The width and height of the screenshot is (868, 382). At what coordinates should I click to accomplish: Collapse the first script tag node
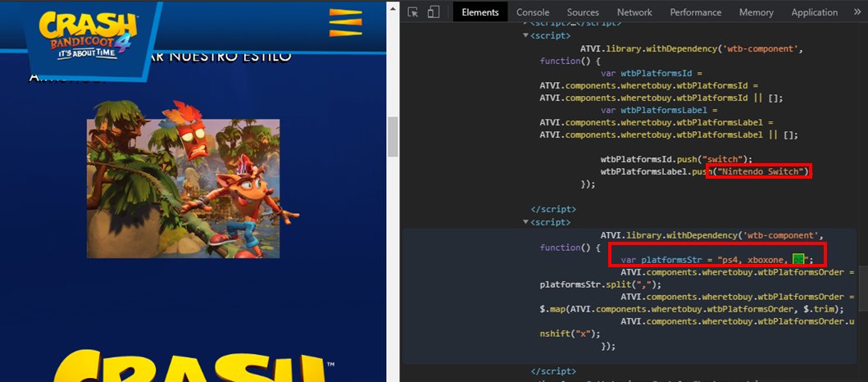tap(525, 35)
